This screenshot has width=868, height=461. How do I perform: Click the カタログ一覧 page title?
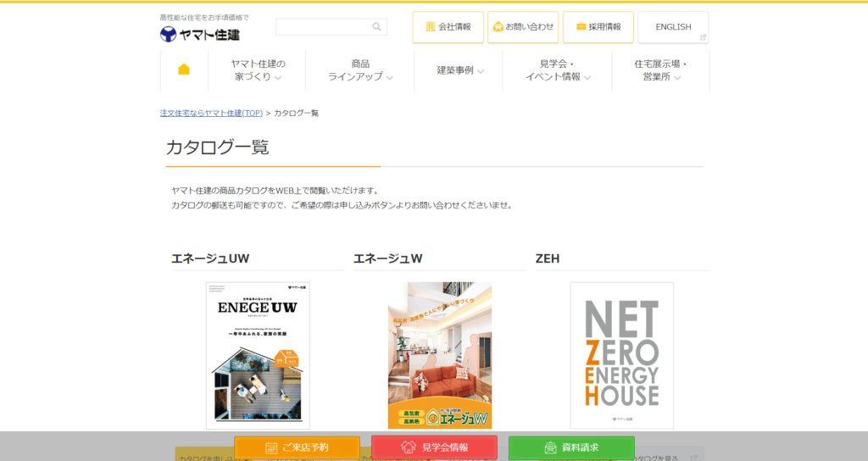[218, 147]
